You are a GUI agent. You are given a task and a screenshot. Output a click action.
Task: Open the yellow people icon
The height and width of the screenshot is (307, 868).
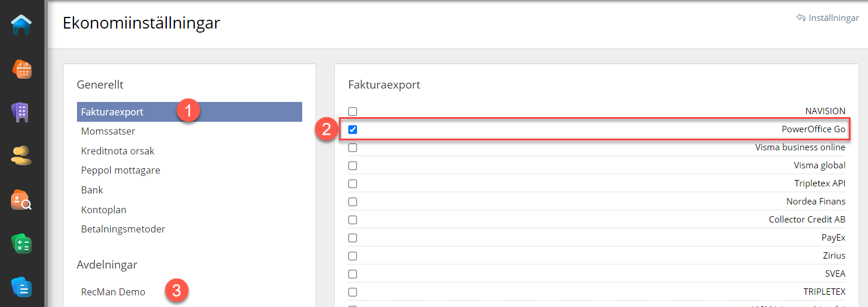(x=21, y=155)
